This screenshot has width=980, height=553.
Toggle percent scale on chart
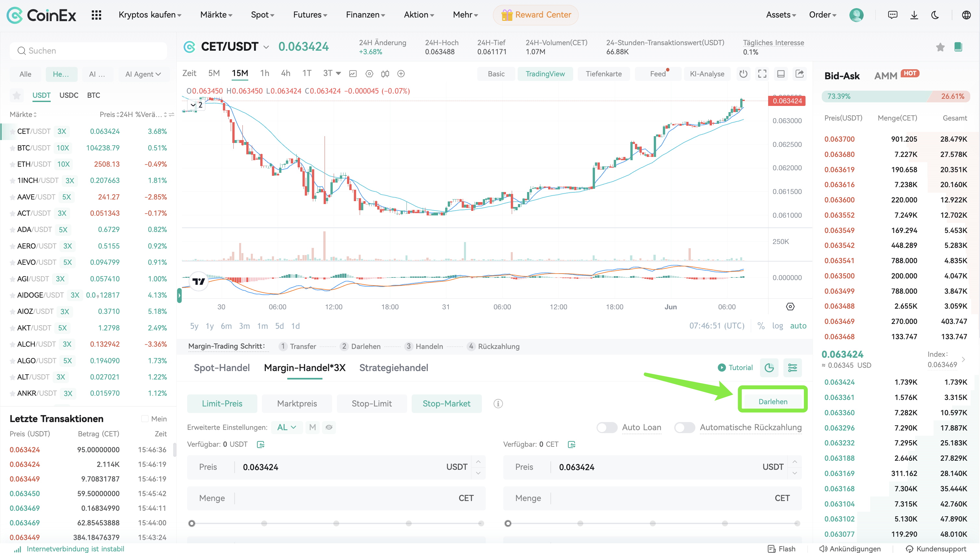coord(761,326)
